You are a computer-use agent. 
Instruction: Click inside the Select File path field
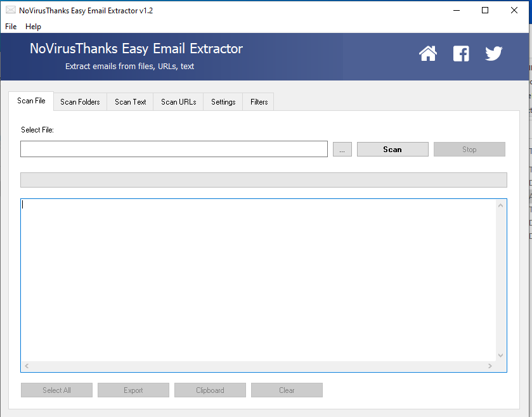[174, 150]
